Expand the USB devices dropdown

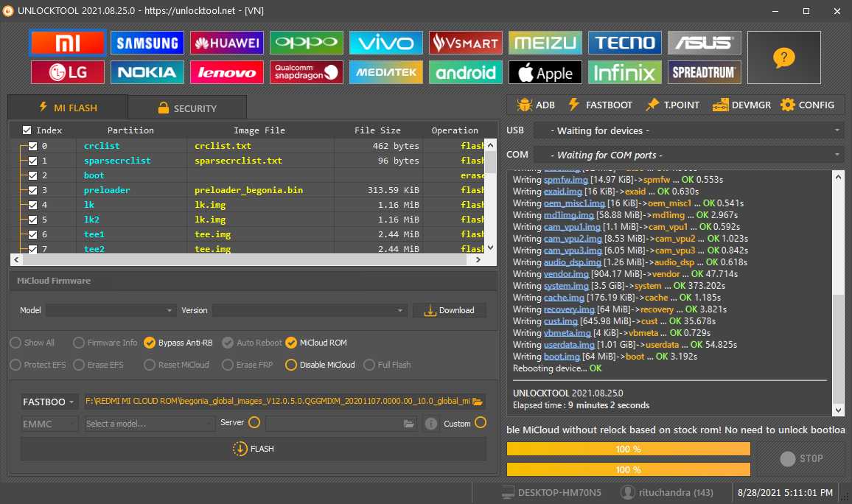689,131
